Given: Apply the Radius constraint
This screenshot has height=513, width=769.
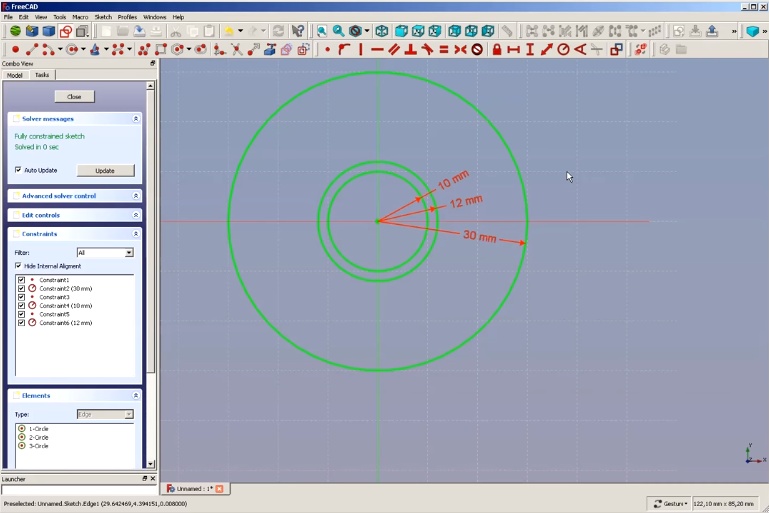Looking at the screenshot, I should [564, 50].
